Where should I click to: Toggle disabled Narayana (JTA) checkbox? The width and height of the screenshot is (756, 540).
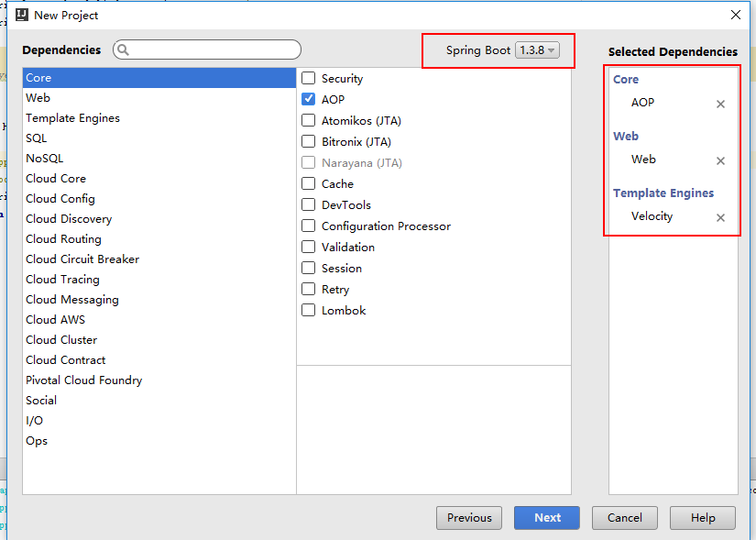pyautogui.click(x=308, y=162)
